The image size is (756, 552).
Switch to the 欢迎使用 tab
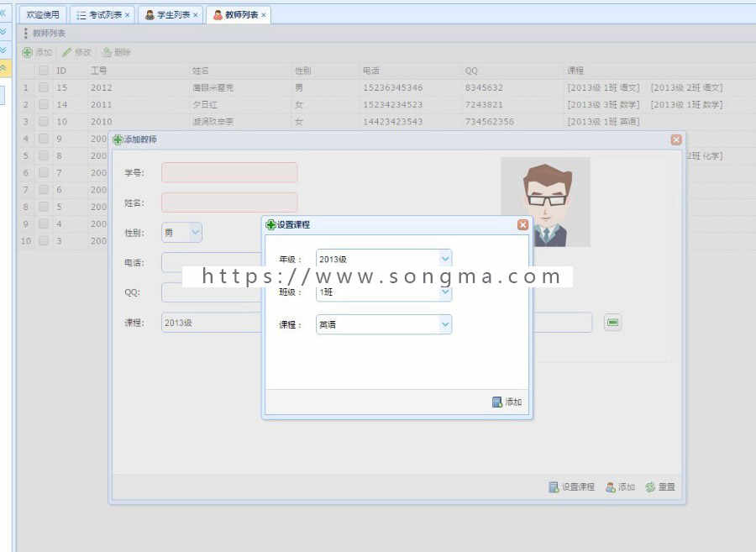43,15
